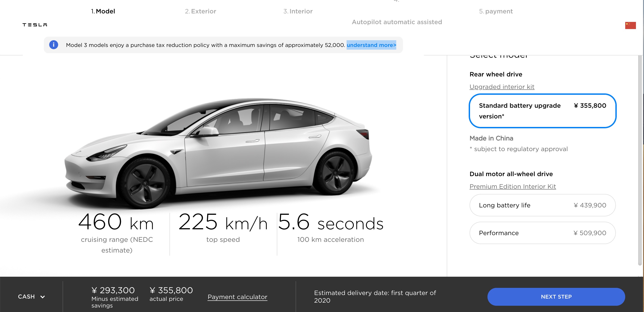Click the info icon near purchase tax notice
Screen dimensions: 644x312
53,45
